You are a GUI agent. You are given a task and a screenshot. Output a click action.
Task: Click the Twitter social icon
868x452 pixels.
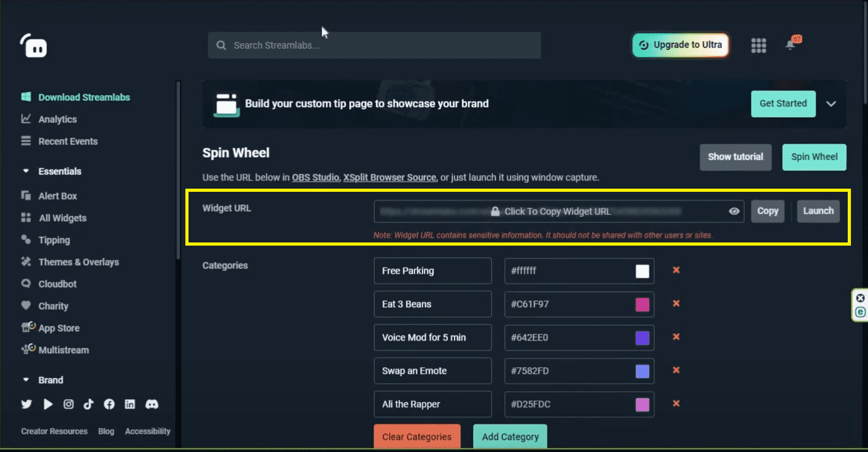click(x=27, y=404)
